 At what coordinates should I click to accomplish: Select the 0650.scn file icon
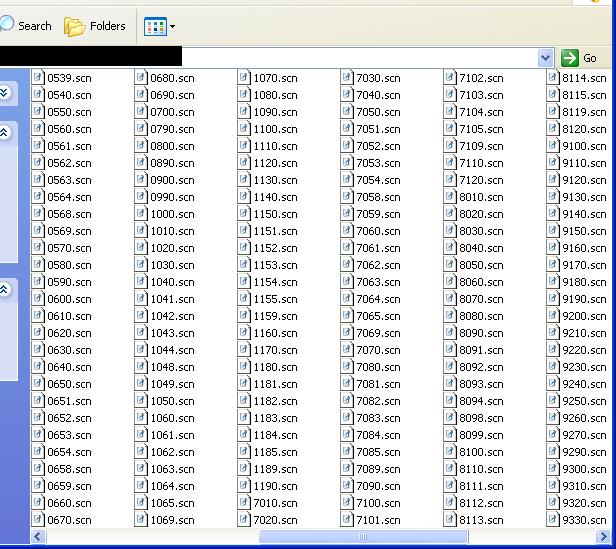point(38,383)
